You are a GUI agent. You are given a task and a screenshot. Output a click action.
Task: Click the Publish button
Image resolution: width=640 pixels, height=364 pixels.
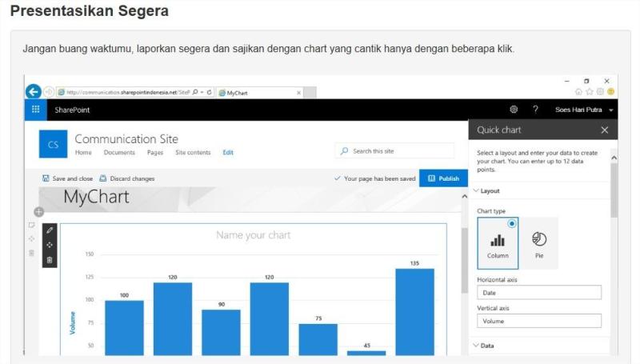click(x=443, y=178)
